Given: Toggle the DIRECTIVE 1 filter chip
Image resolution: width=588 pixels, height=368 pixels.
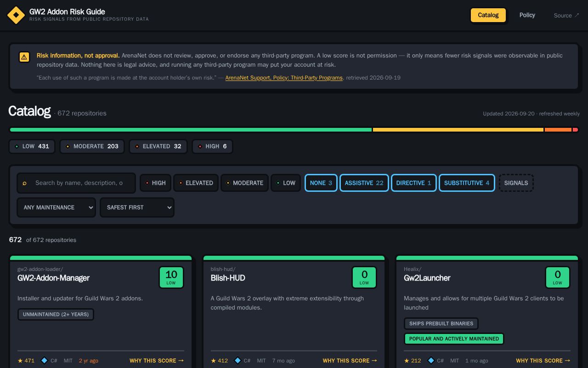Looking at the screenshot, I should pos(414,183).
